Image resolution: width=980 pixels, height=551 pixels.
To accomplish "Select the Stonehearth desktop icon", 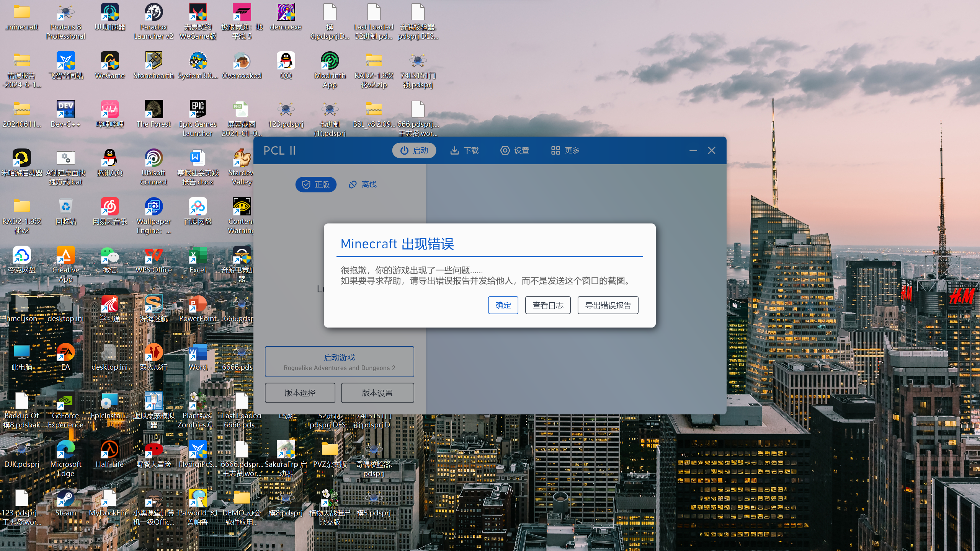I will click(x=154, y=66).
